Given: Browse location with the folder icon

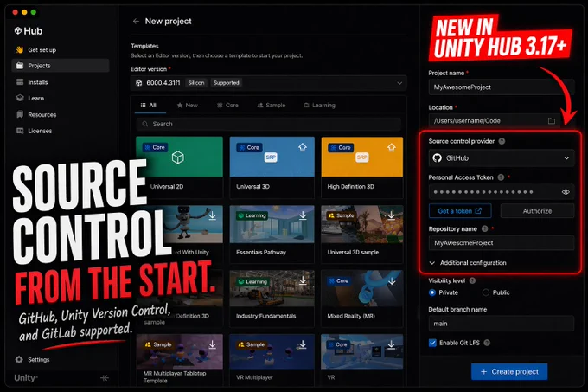Looking at the screenshot, I should [552, 121].
